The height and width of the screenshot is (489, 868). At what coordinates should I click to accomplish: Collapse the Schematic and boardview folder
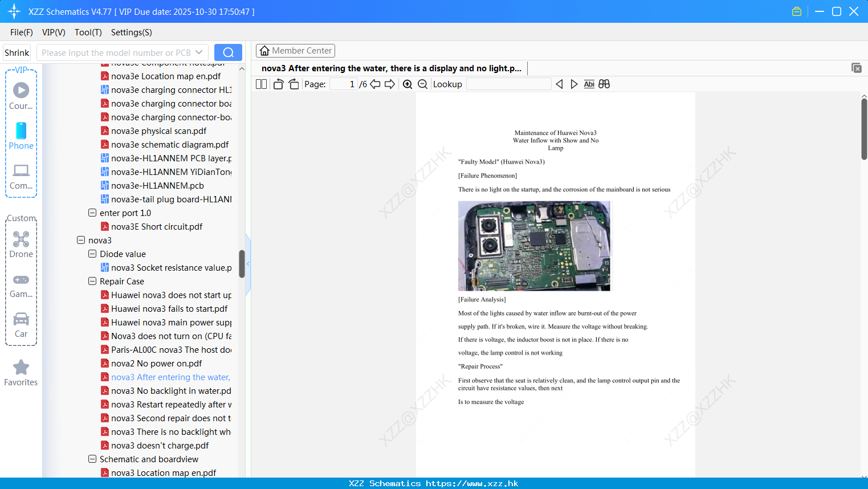tap(92, 459)
